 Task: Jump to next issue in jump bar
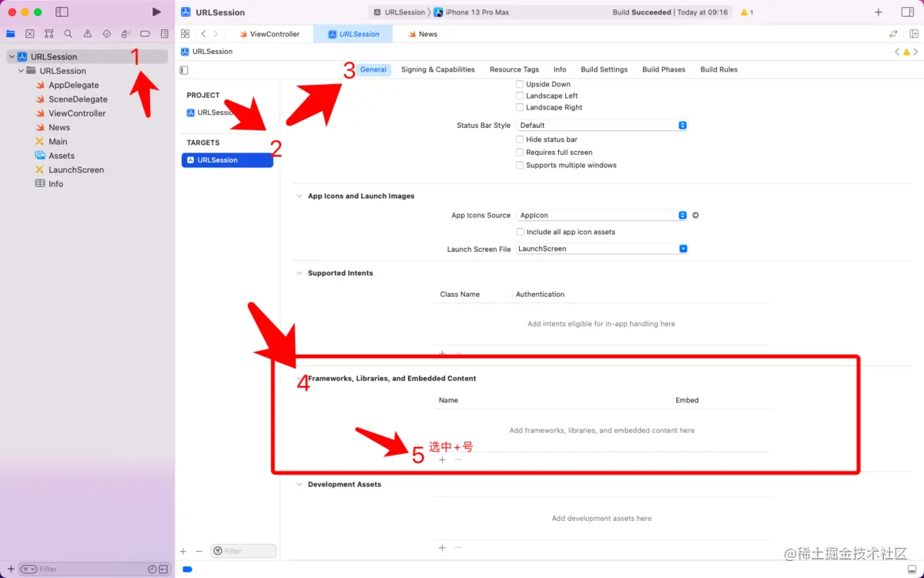click(x=917, y=52)
